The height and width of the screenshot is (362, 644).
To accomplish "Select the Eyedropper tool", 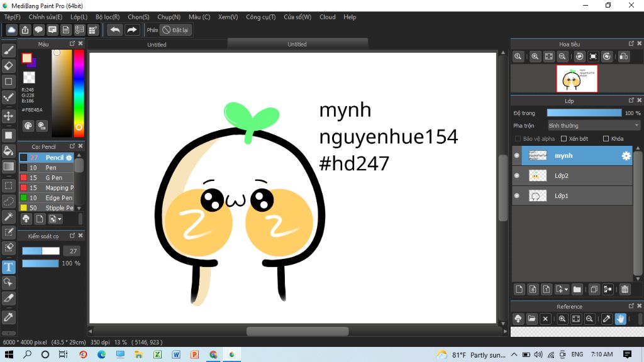I will pos(9,317).
